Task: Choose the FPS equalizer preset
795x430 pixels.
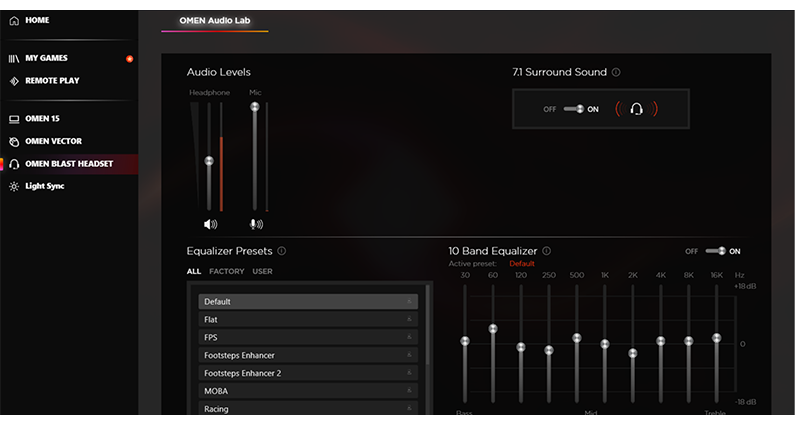Action: (x=307, y=338)
